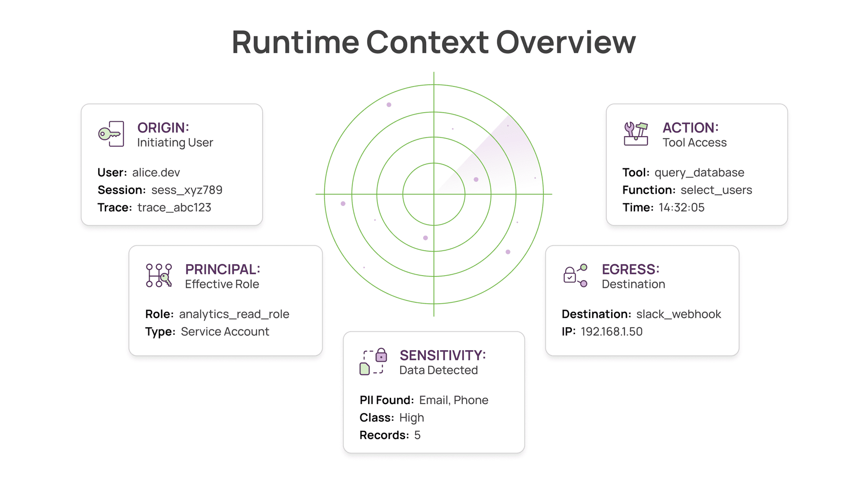Click the toolbox icon on ACTION card
Screen dimensions: 868x491
click(x=636, y=134)
